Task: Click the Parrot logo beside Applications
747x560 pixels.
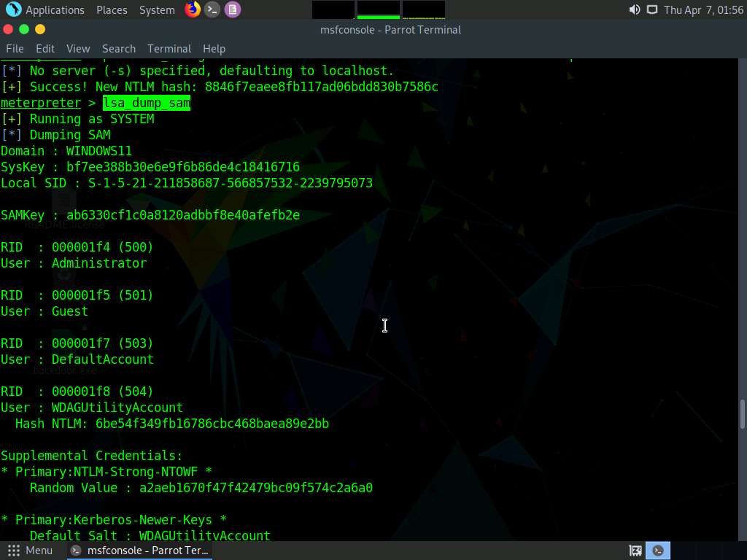Action: [13, 9]
